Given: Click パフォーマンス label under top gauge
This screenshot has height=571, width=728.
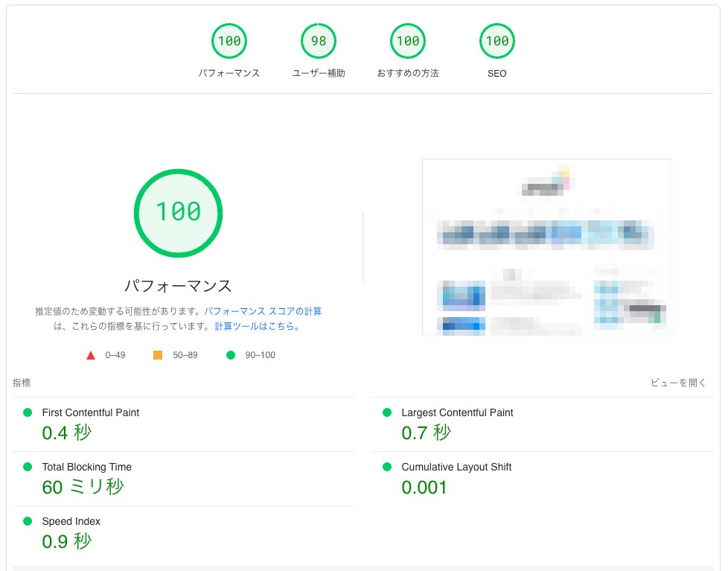Looking at the screenshot, I should [229, 74].
